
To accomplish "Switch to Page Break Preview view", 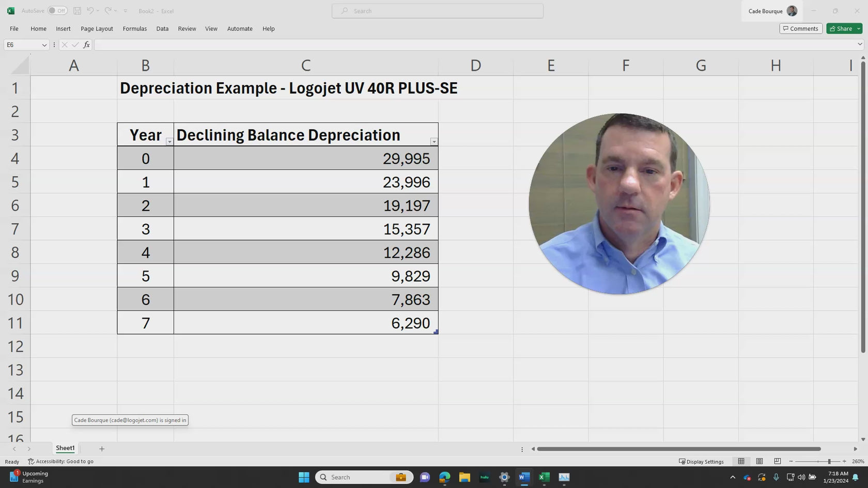I will coord(777,461).
